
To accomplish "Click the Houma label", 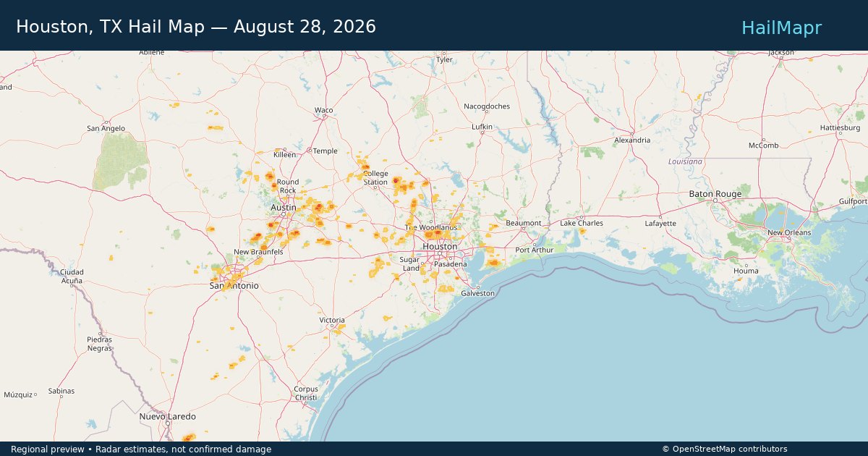I will [x=746, y=271].
